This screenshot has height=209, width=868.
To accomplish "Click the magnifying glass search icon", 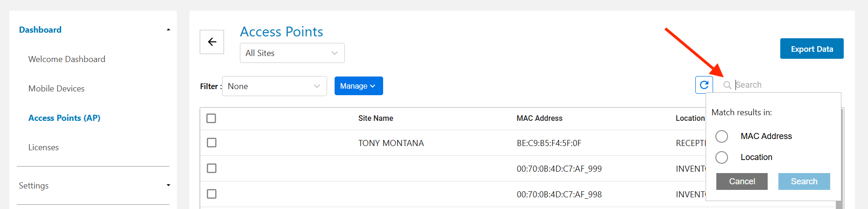I will pos(727,85).
